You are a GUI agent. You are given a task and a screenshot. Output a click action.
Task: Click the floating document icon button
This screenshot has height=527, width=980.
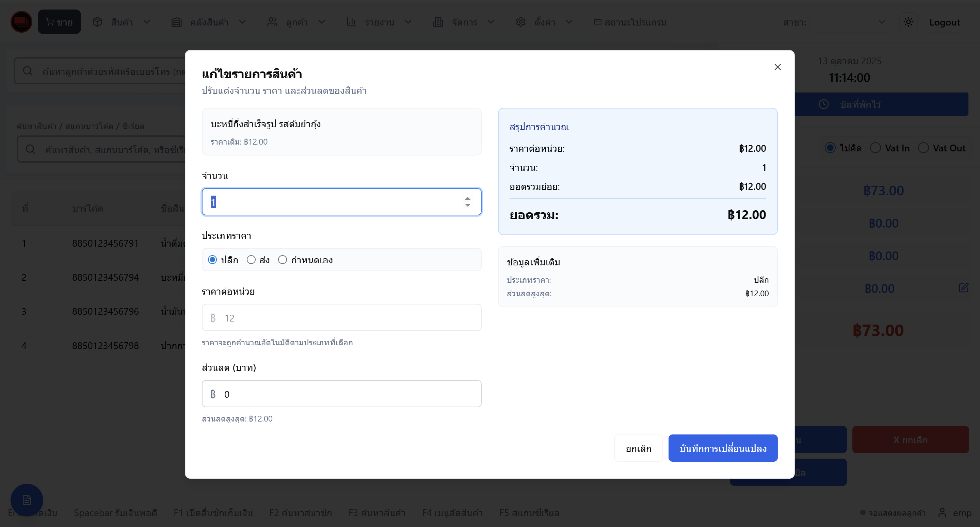(27, 500)
